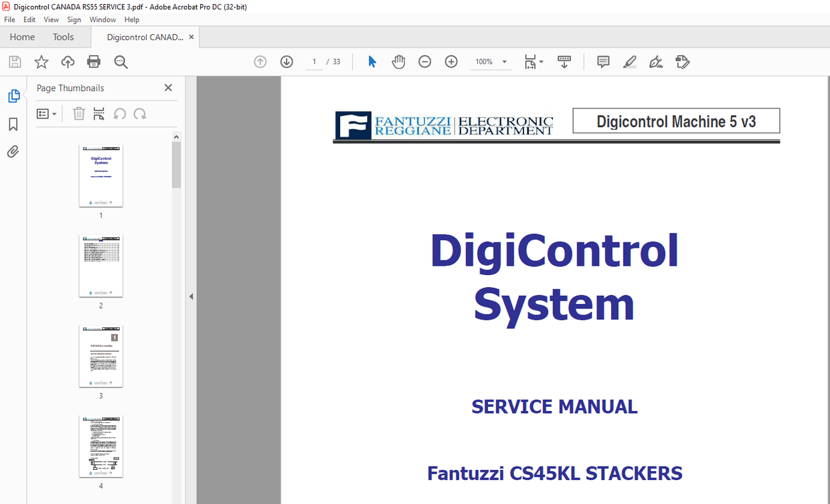The image size is (830, 504).
Task: Open the Bookmarks panel
Action: pyautogui.click(x=13, y=124)
